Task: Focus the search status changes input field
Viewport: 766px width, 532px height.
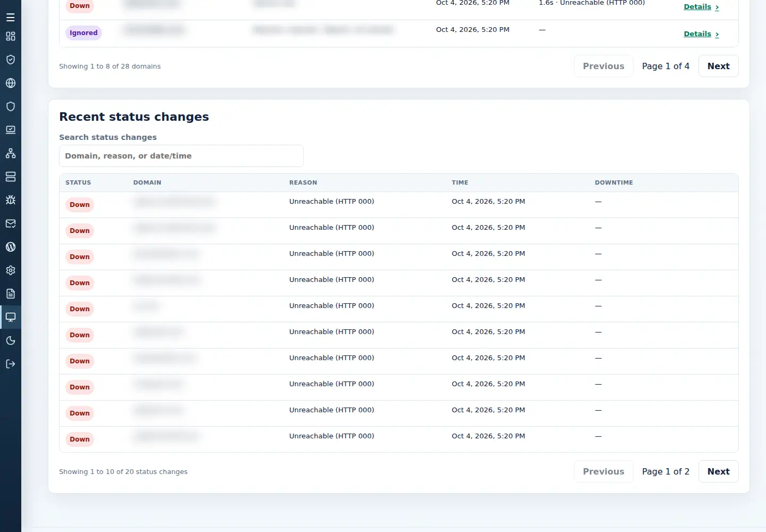Action: (x=181, y=156)
